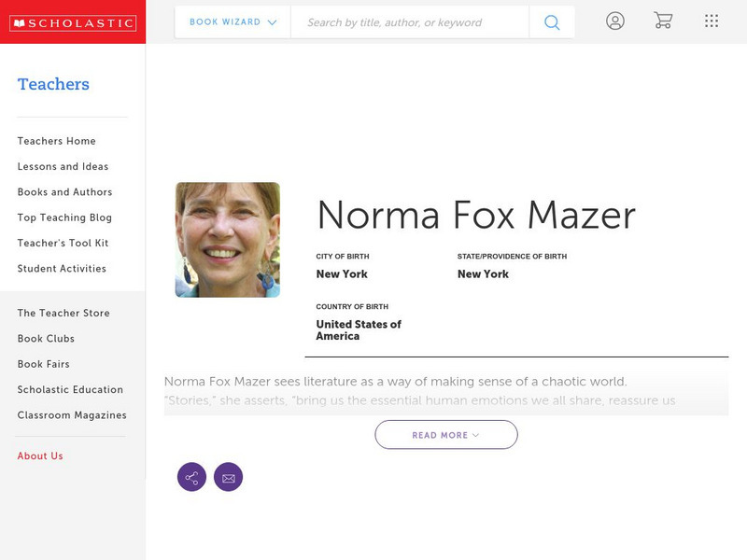Open the Top Teaching Blog

tap(62, 217)
